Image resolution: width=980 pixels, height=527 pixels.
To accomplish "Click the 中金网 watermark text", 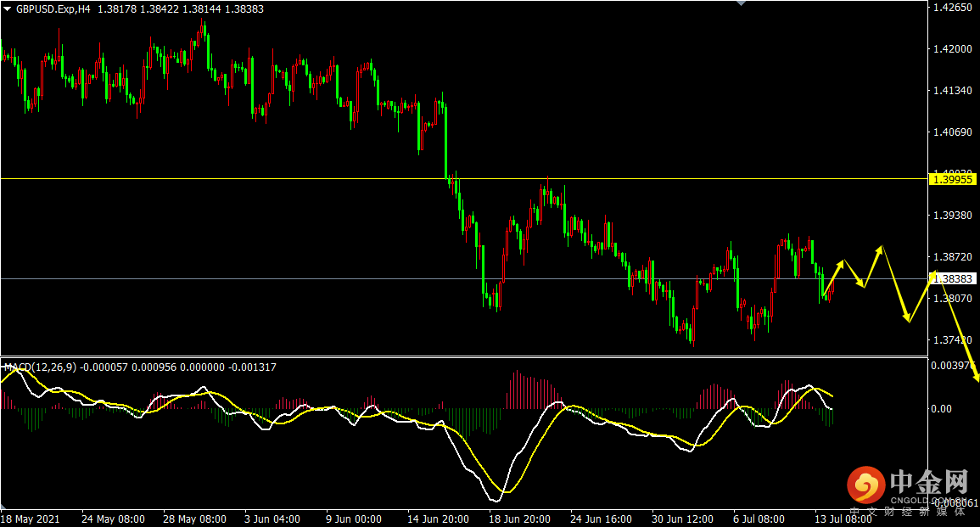I will (x=929, y=483).
